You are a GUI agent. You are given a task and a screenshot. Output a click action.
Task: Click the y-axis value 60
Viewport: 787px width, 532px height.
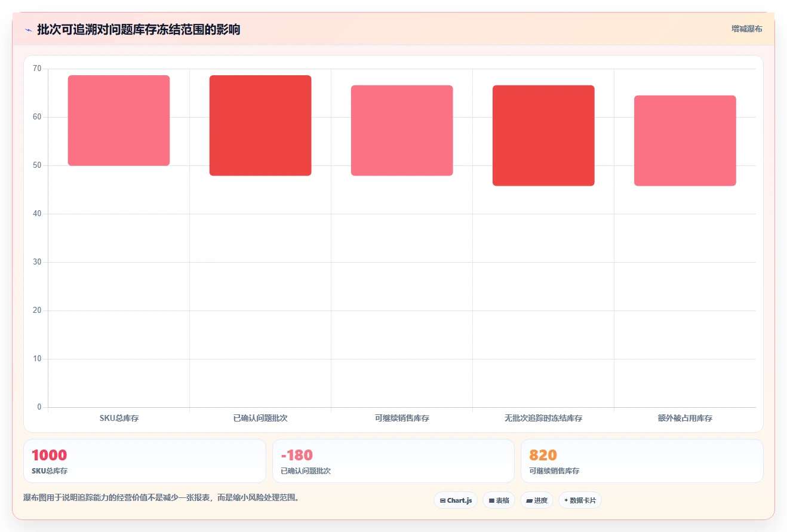click(37, 117)
